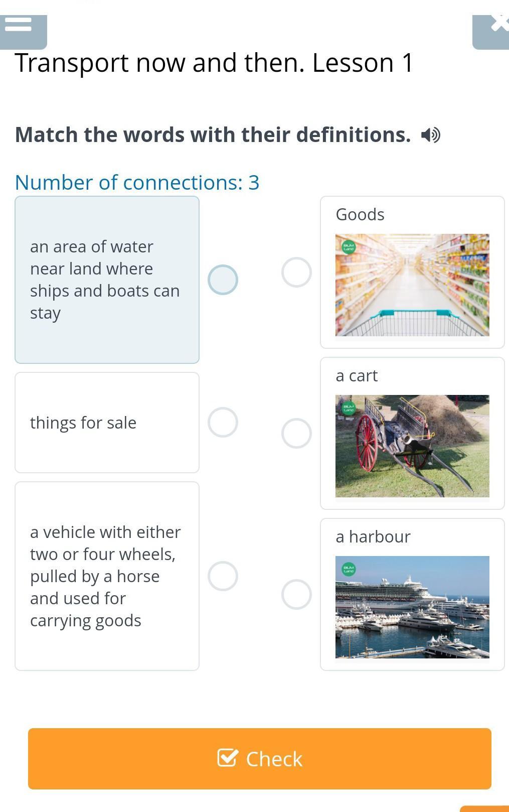Click the checkmark icon on Check button
The image size is (509, 812).
pos(228,758)
